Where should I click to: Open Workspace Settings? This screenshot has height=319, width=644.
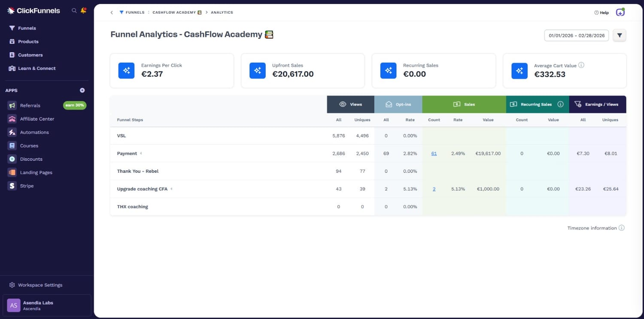(x=40, y=285)
